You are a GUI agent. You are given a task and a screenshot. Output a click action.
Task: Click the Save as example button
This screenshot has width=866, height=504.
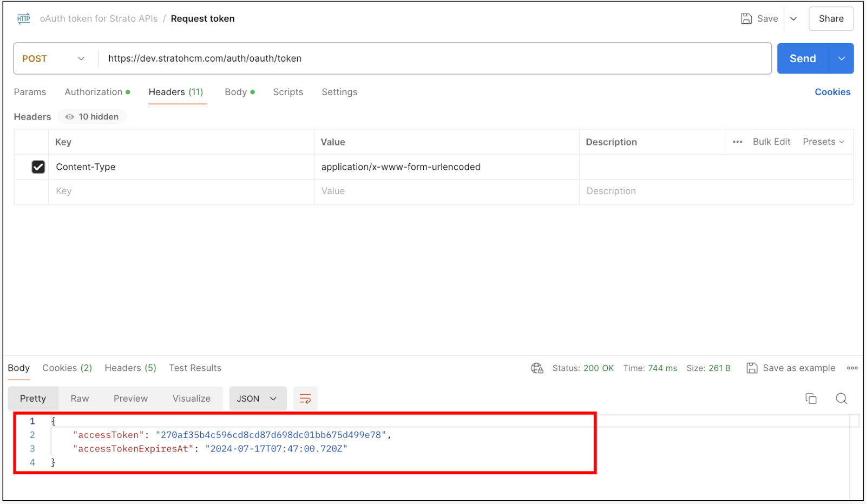(x=791, y=368)
